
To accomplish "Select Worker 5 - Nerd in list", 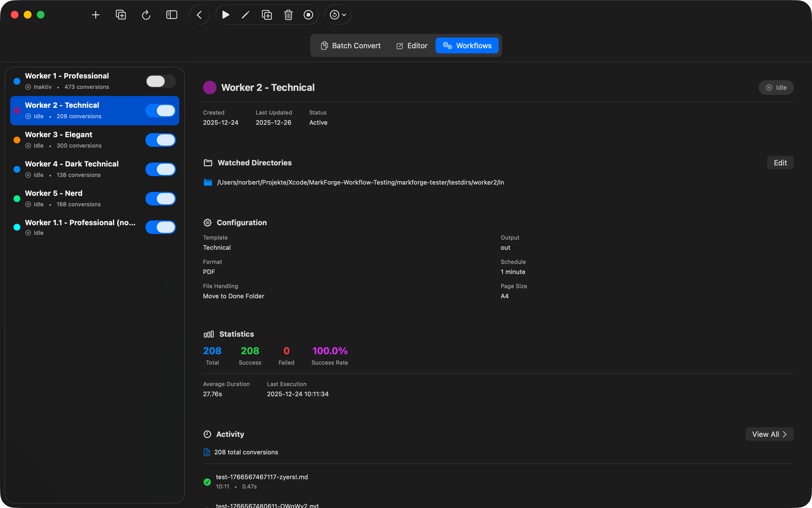I will tap(95, 199).
